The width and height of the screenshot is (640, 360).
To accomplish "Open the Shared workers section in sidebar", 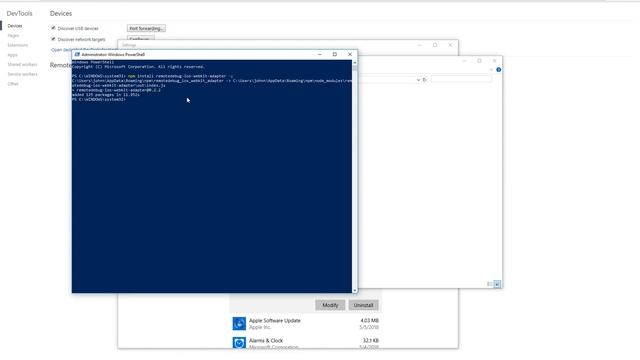I will click(x=22, y=64).
